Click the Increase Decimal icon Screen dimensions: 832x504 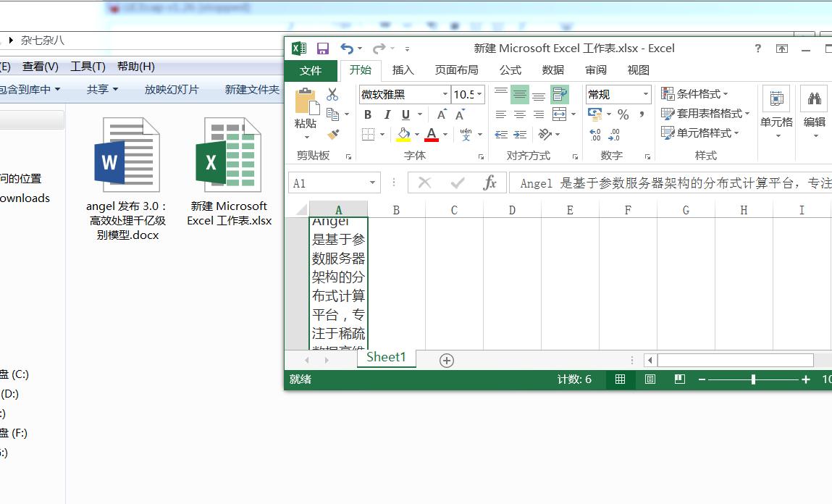coord(594,135)
